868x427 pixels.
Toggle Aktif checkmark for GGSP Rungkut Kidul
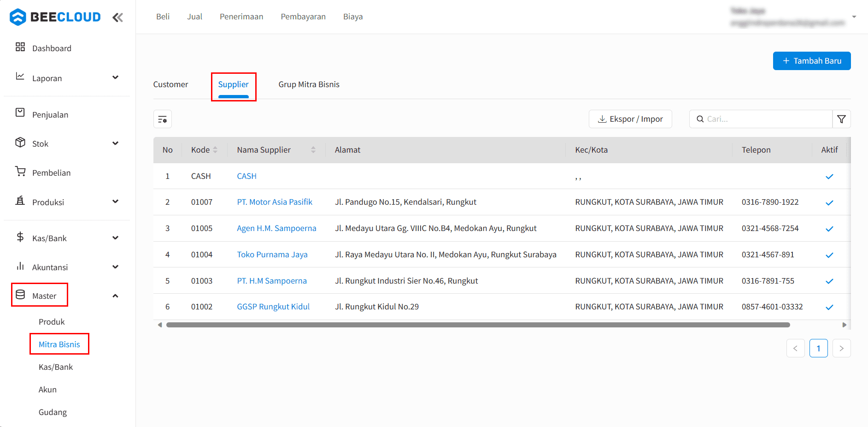829,308
